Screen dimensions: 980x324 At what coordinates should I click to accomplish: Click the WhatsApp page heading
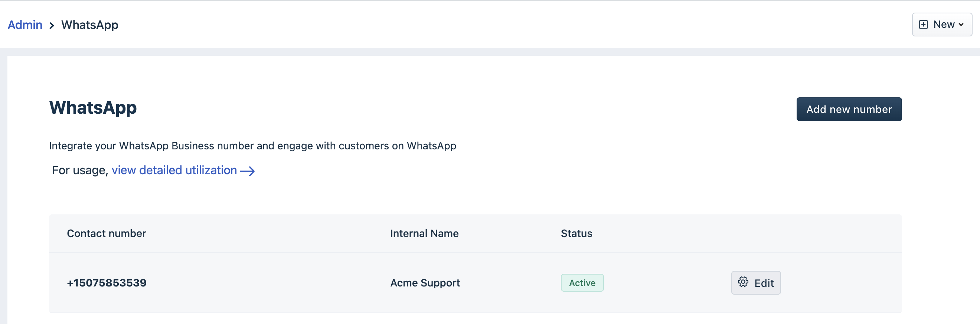[x=93, y=107]
